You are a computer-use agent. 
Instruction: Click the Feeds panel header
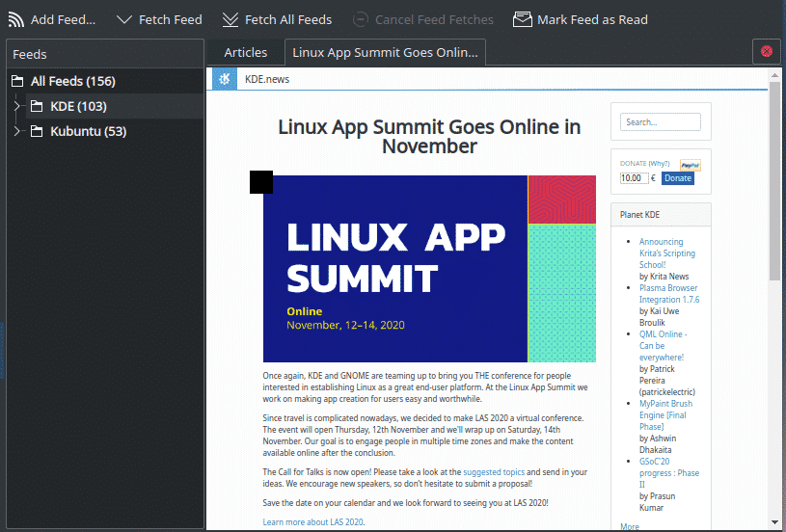pos(105,54)
